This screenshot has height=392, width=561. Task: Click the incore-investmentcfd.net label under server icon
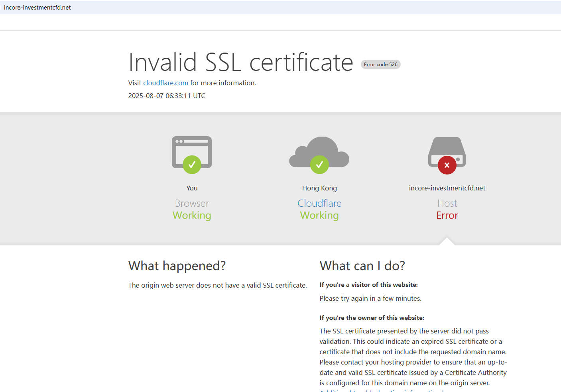click(447, 188)
